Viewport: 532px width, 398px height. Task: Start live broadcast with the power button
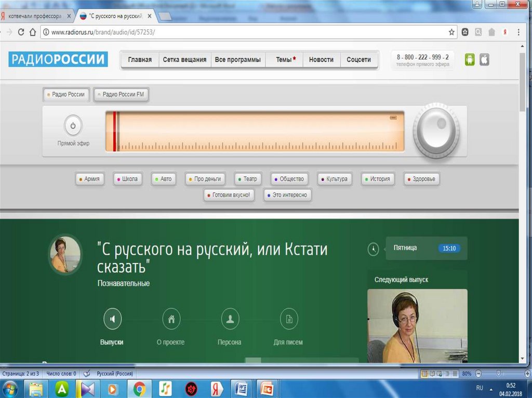(73, 126)
